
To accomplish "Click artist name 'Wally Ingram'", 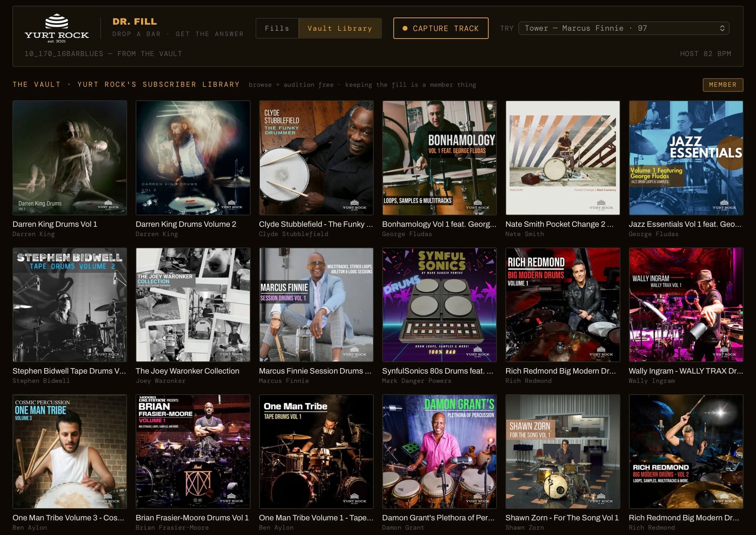I will coord(651,381).
